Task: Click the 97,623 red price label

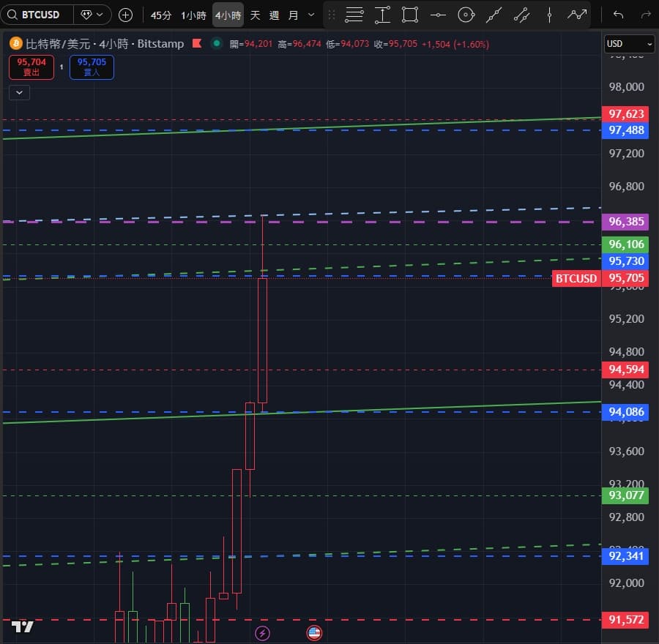Action: [625, 114]
